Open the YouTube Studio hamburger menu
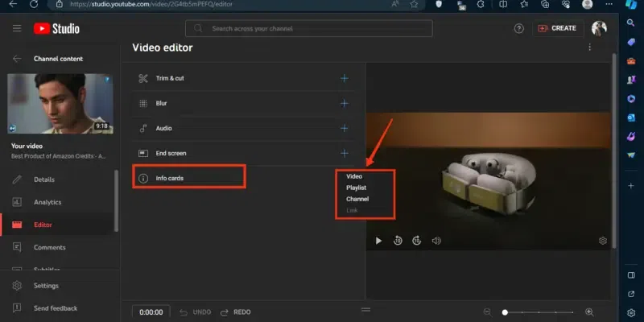This screenshot has width=644, height=322. click(17, 28)
